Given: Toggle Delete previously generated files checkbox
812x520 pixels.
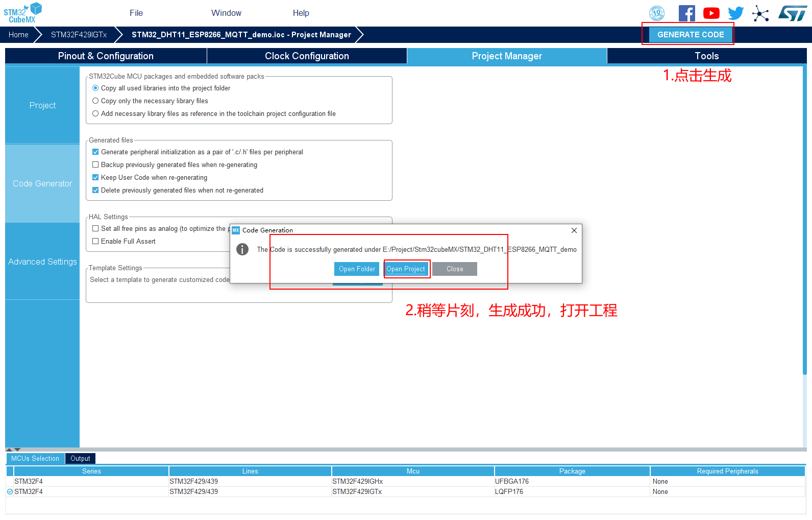Looking at the screenshot, I should click(x=95, y=191).
